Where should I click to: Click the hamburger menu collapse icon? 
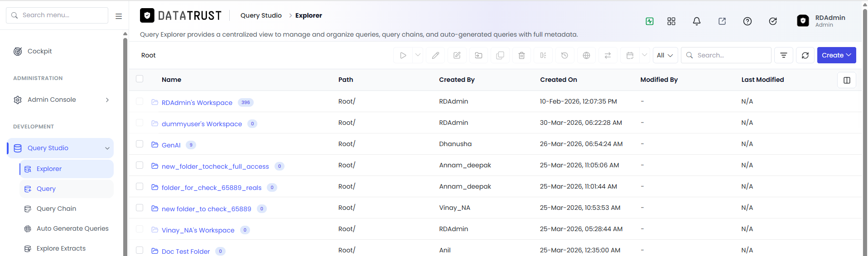coord(119,16)
